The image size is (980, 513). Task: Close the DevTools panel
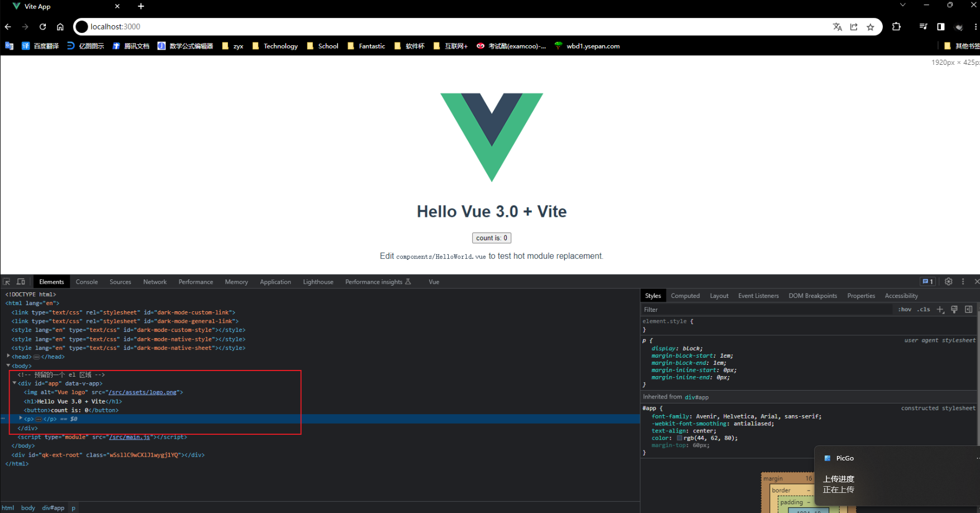(x=977, y=282)
